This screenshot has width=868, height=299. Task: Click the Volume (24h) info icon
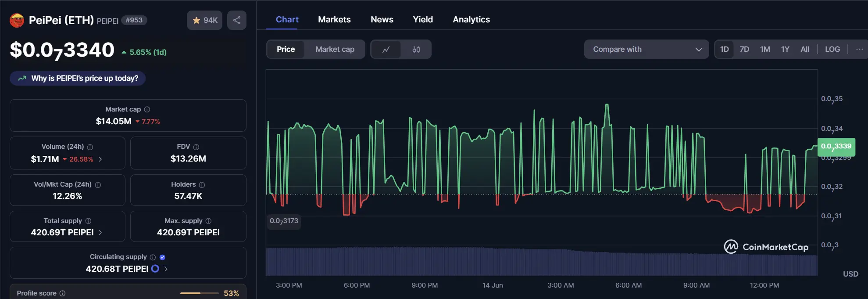click(x=90, y=147)
